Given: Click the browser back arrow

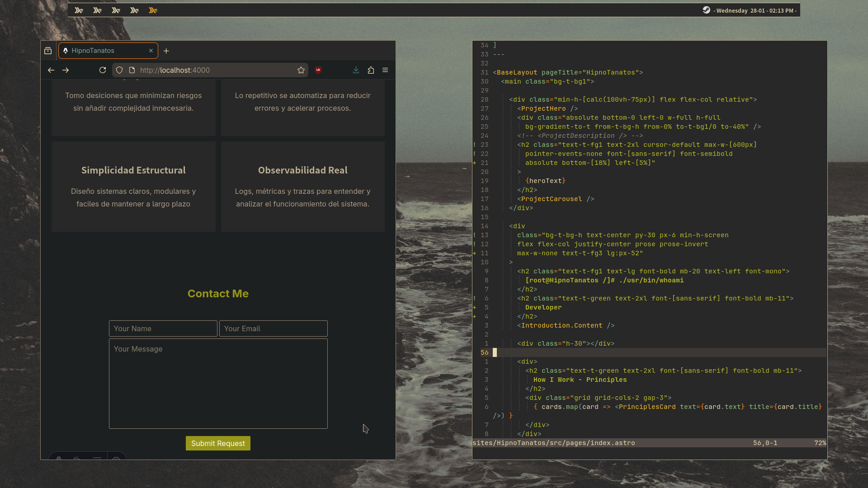Looking at the screenshot, I should (x=51, y=70).
